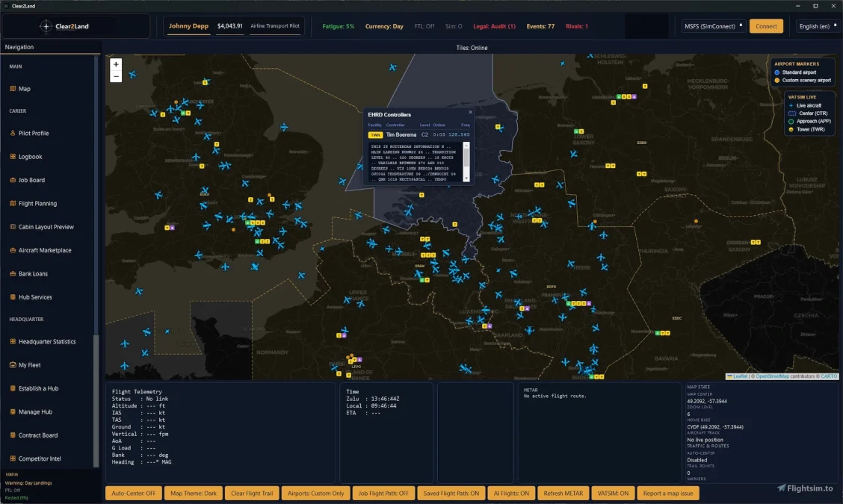Screen dimensions: 843x504
Task: Open the MSFS (SimConnect) dropdown
Action: [713, 26]
